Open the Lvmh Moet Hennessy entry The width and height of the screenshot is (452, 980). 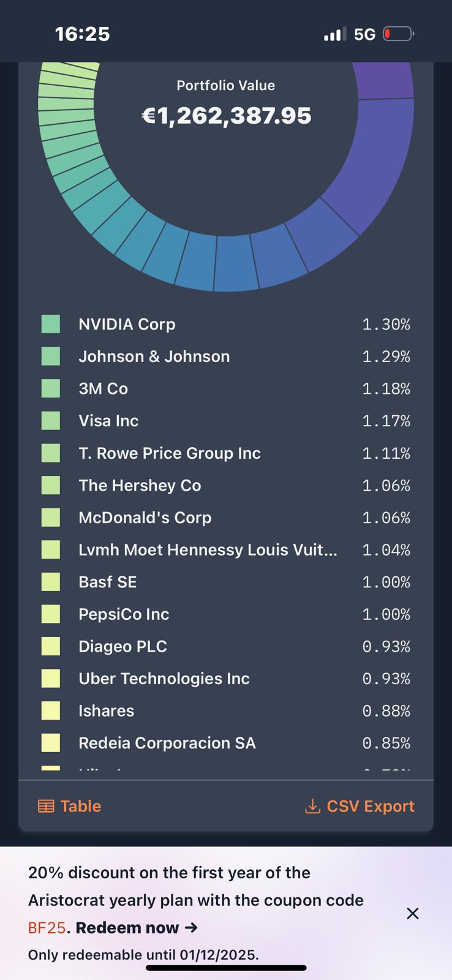tap(208, 550)
